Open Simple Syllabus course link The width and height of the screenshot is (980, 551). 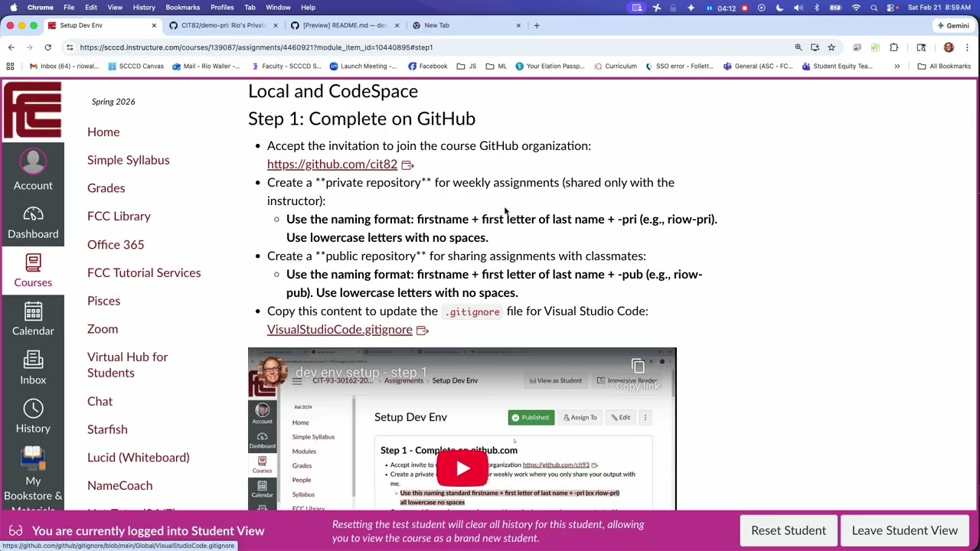tap(129, 160)
